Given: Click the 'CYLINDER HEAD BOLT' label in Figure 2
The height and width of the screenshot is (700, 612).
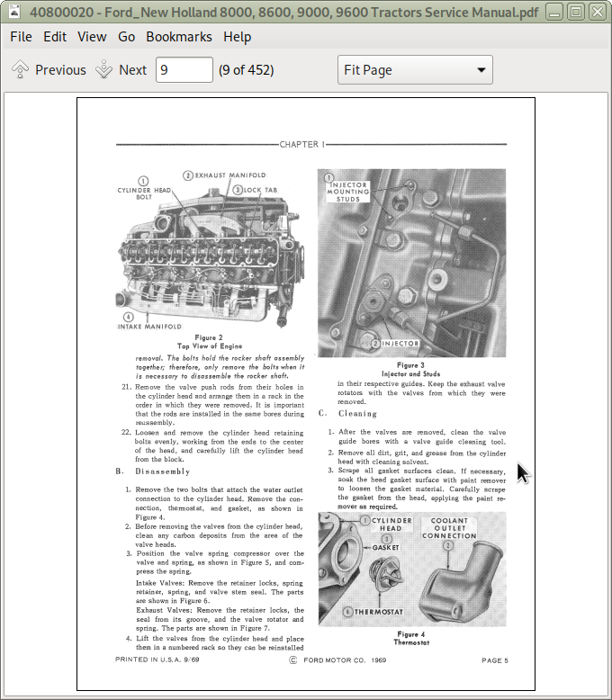Looking at the screenshot, I should (x=144, y=193).
